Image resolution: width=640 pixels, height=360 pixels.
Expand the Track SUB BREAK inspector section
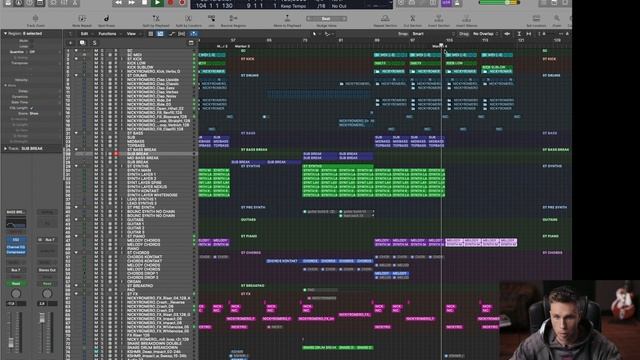click(x=5, y=149)
